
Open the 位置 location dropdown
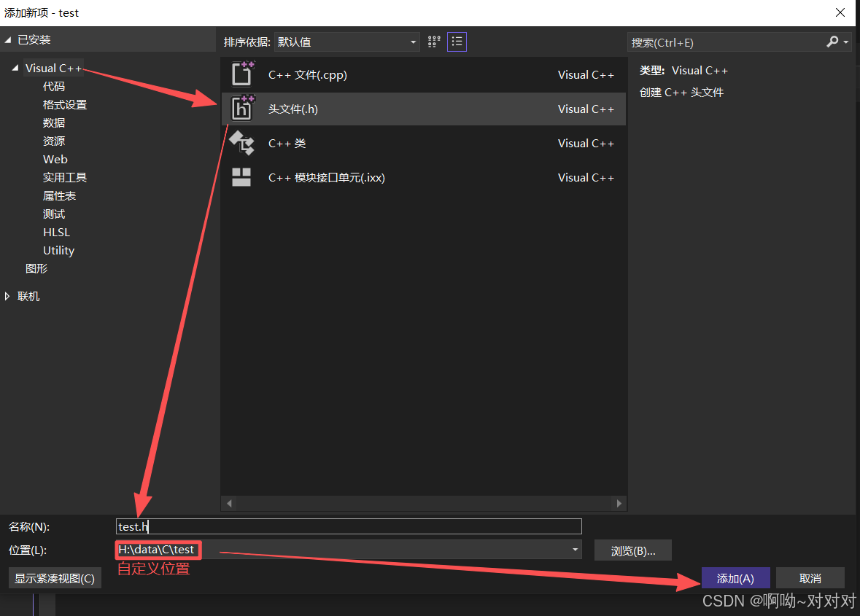[x=575, y=550]
